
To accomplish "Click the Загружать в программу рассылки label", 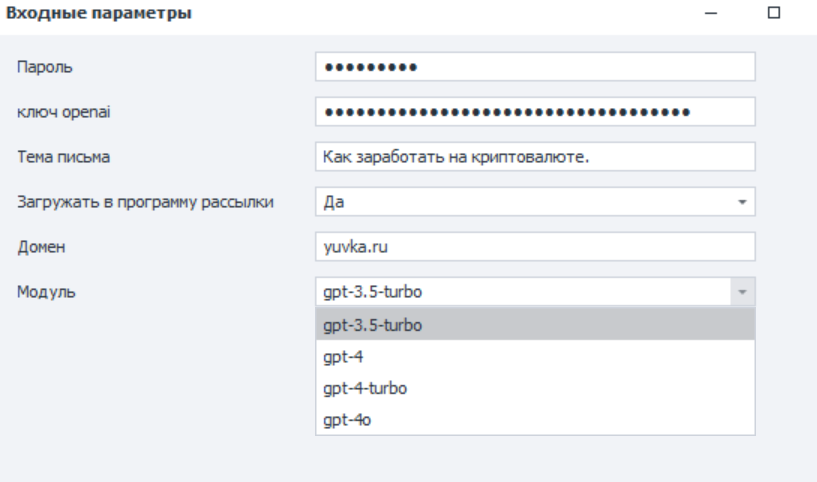I will point(146,202).
